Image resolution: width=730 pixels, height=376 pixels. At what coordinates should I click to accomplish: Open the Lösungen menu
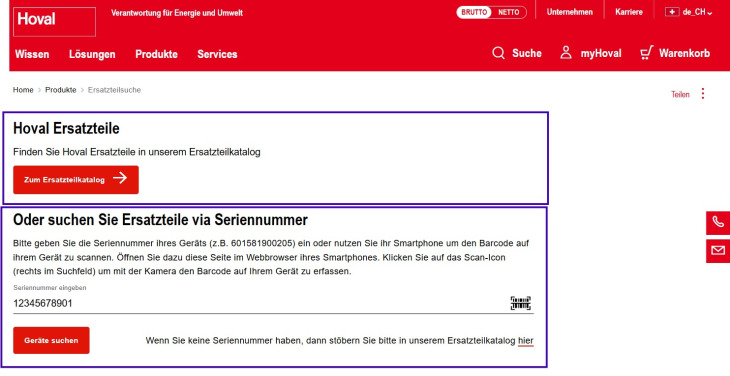(x=92, y=54)
